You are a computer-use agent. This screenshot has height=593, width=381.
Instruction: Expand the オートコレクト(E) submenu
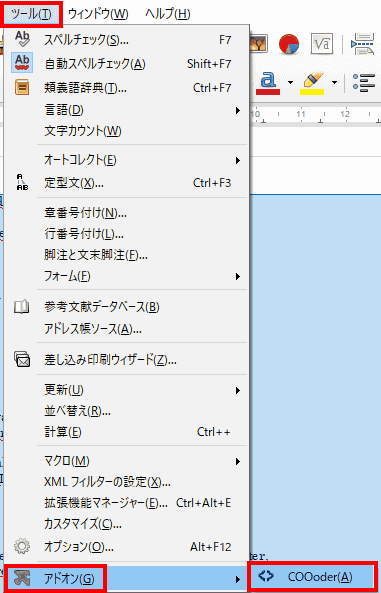(126, 160)
